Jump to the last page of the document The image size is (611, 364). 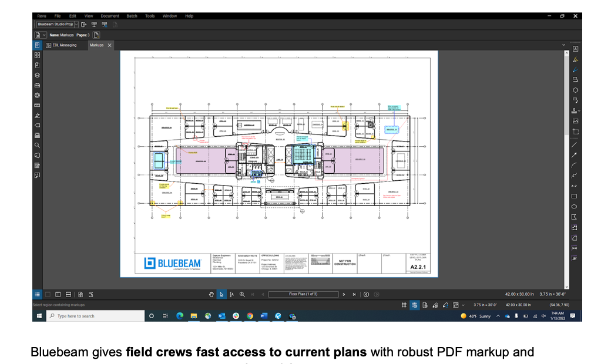click(x=354, y=294)
